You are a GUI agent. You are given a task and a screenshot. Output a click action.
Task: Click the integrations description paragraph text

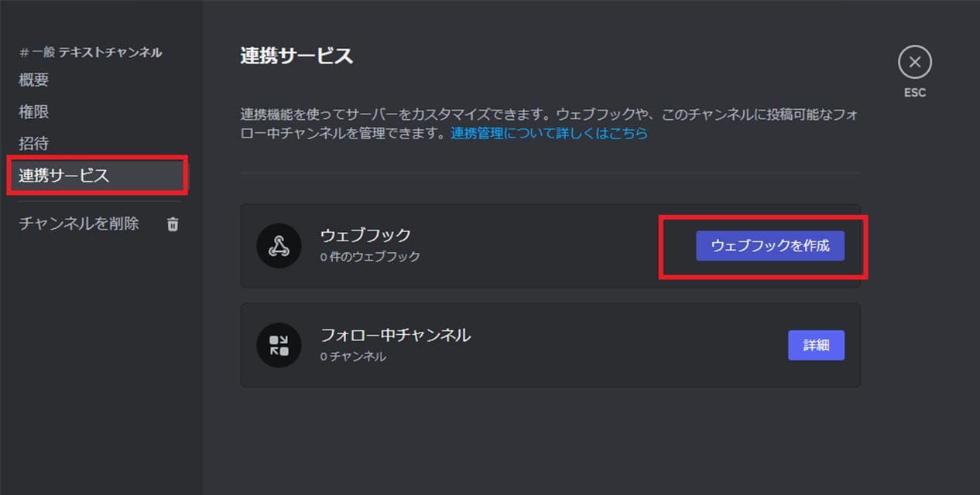click(550, 124)
